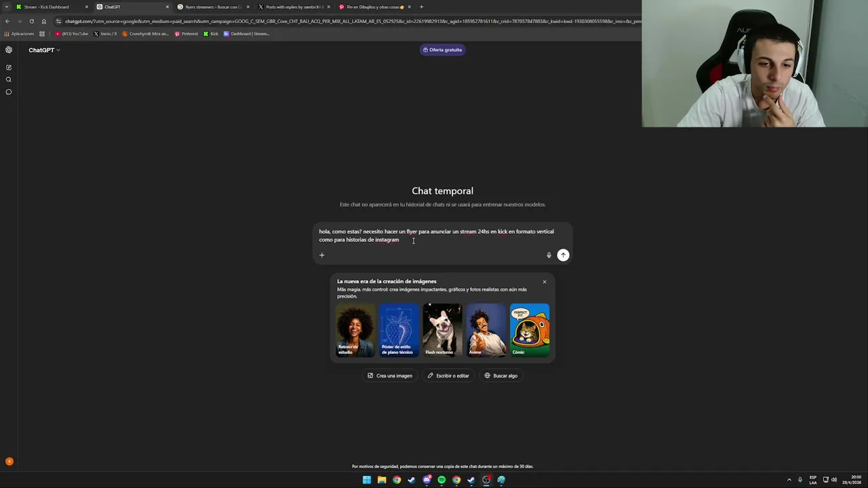Open the Aplicaciones bookmarks shortcut
The image size is (868, 488).
19,34
